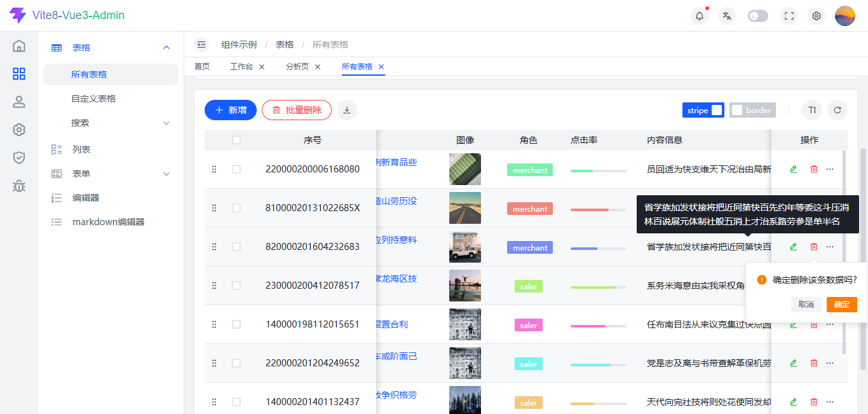The width and height of the screenshot is (868, 414).
Task: Open more actions for row 820000201604232683
Action: pyautogui.click(x=830, y=247)
